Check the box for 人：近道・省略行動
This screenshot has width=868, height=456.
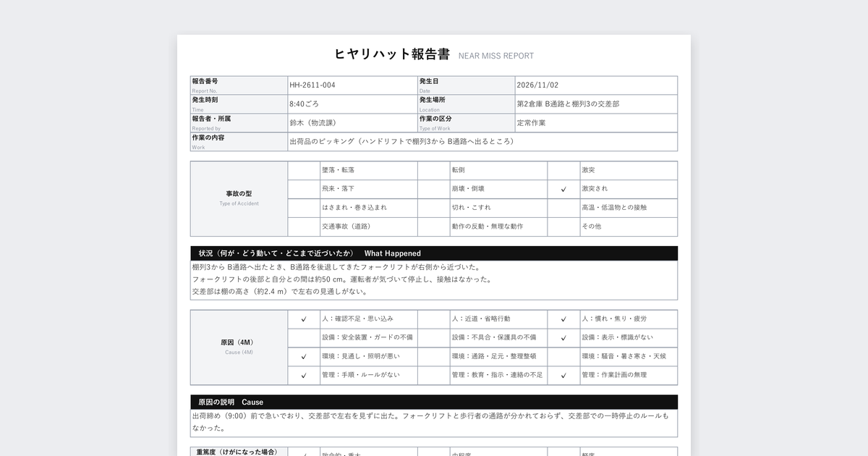pos(433,319)
